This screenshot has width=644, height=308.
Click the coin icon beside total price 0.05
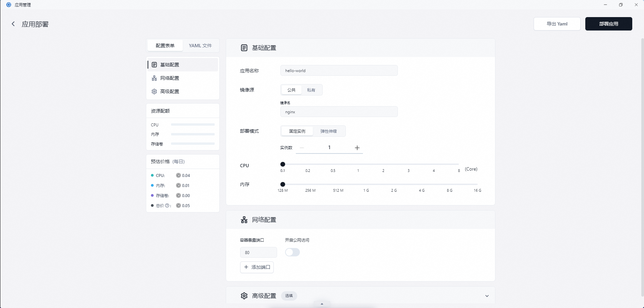pos(178,205)
